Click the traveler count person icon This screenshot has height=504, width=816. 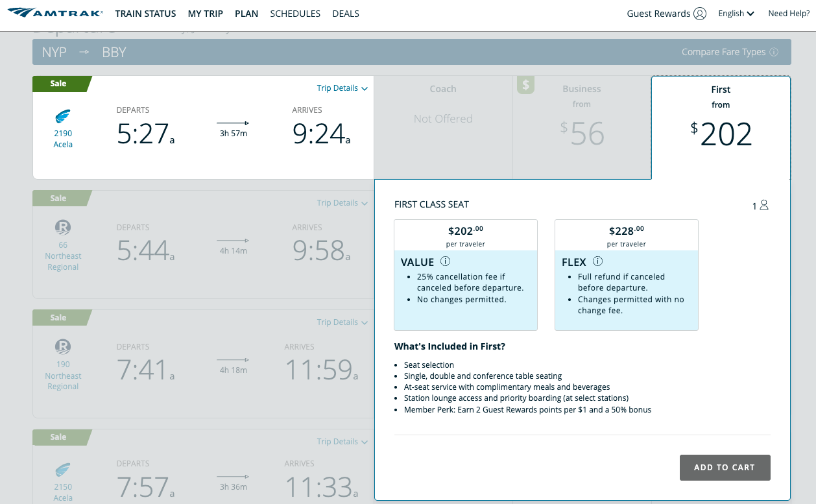(x=764, y=205)
